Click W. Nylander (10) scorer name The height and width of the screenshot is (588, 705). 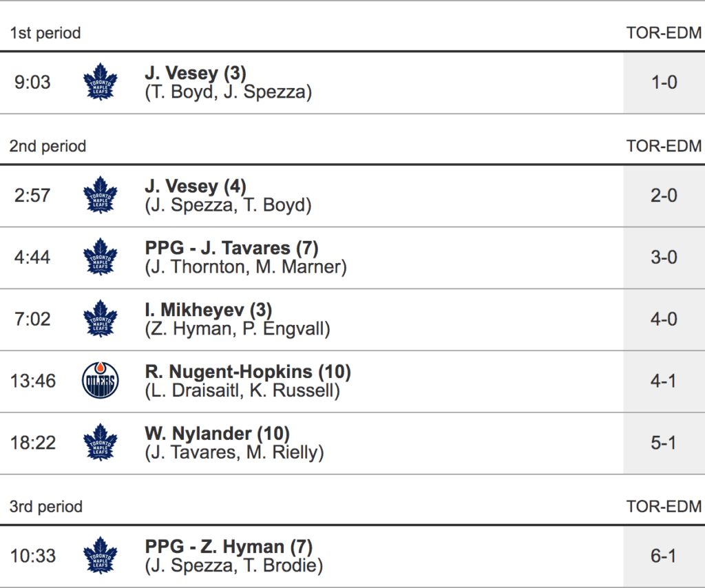coord(217,434)
